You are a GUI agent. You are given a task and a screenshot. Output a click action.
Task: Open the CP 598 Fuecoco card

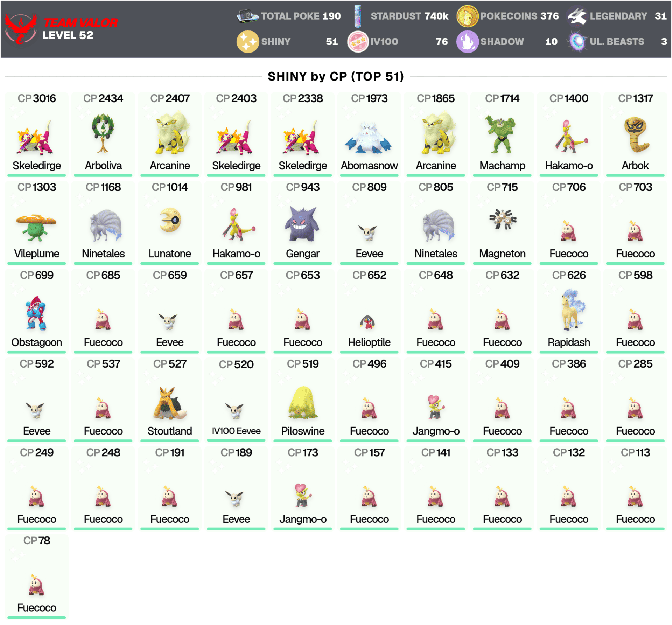coord(635,311)
